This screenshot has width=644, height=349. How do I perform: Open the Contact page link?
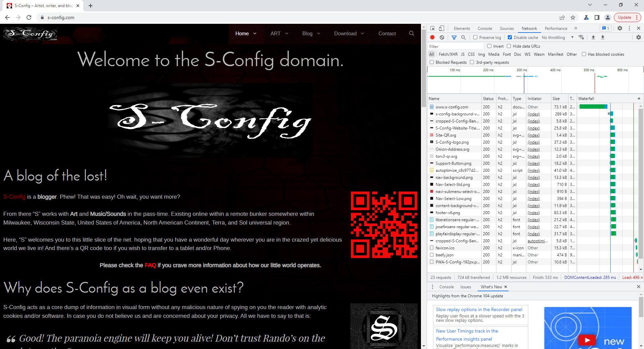click(x=387, y=34)
